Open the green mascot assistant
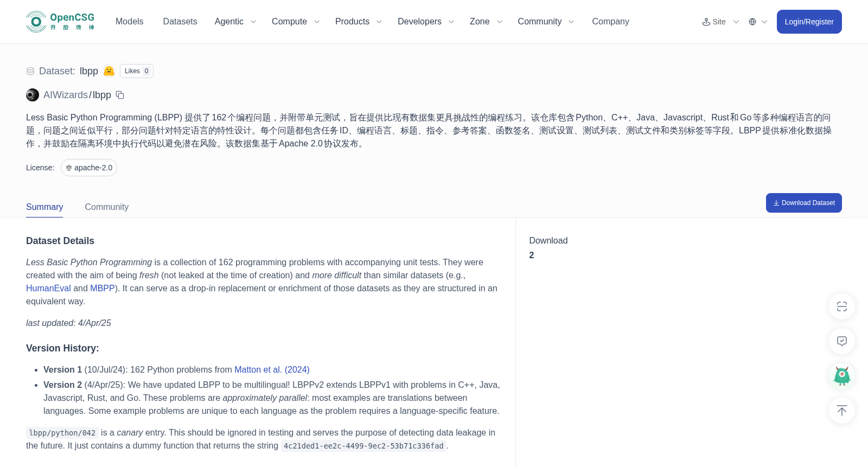This screenshot has height=467, width=868. [x=842, y=376]
